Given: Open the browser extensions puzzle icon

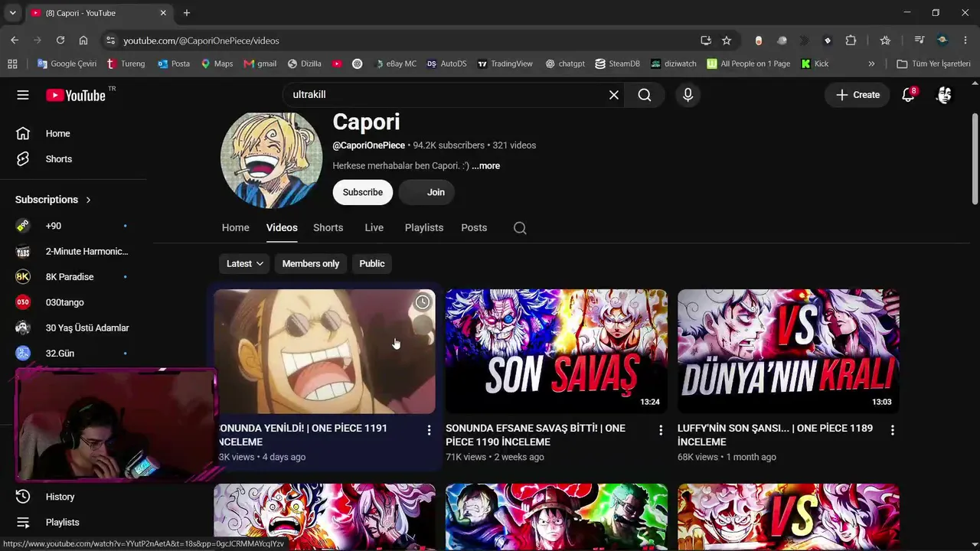Looking at the screenshot, I should pyautogui.click(x=851, y=41).
